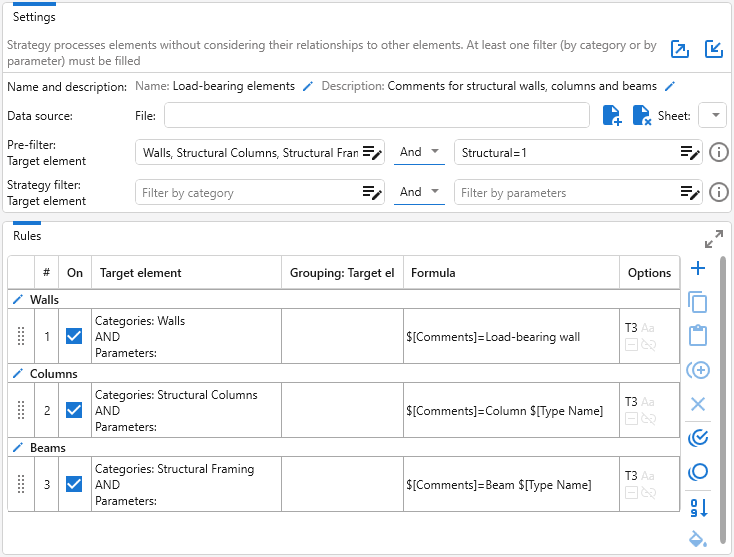Edit strategy filter parameters icon
This screenshot has height=557, width=734.
click(690, 192)
